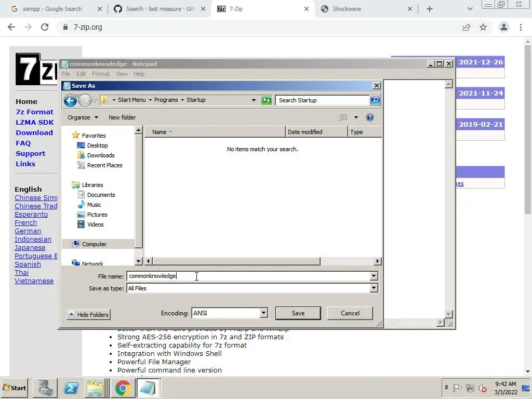
Task: Open PowerShell taskbar icon
Action: click(x=71, y=388)
